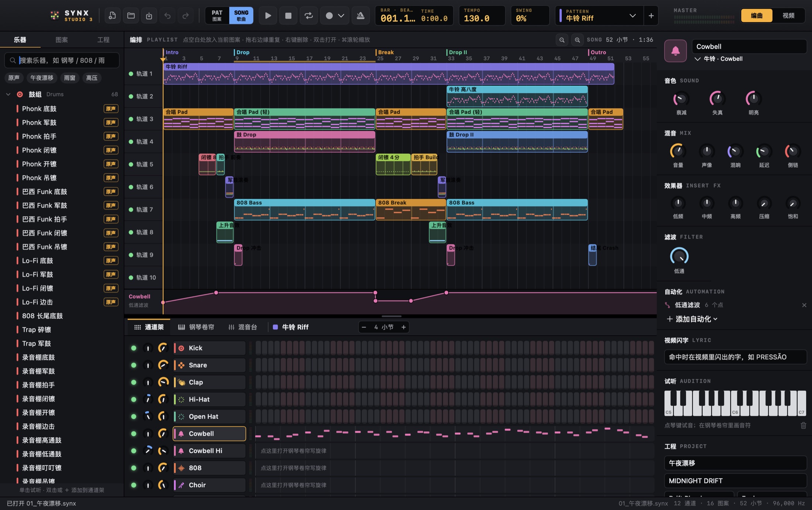Image resolution: width=812 pixels, height=510 pixels.
Task: Start playback with the Play button
Action: (268, 16)
